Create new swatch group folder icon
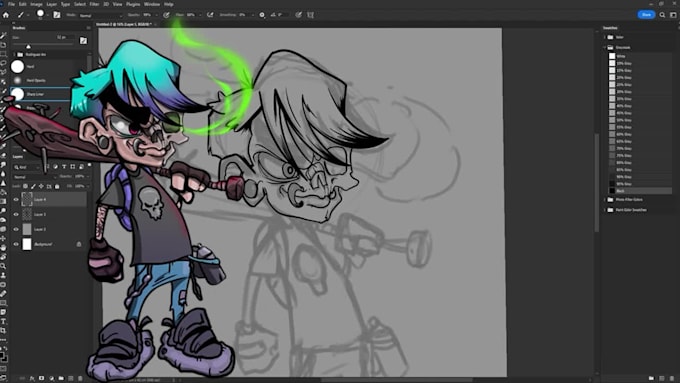Image resolution: width=680 pixels, height=383 pixels. [x=651, y=379]
